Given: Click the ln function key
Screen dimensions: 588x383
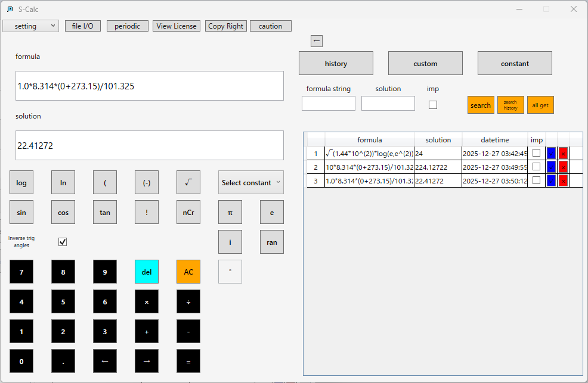Looking at the screenshot, I should 63,182.
